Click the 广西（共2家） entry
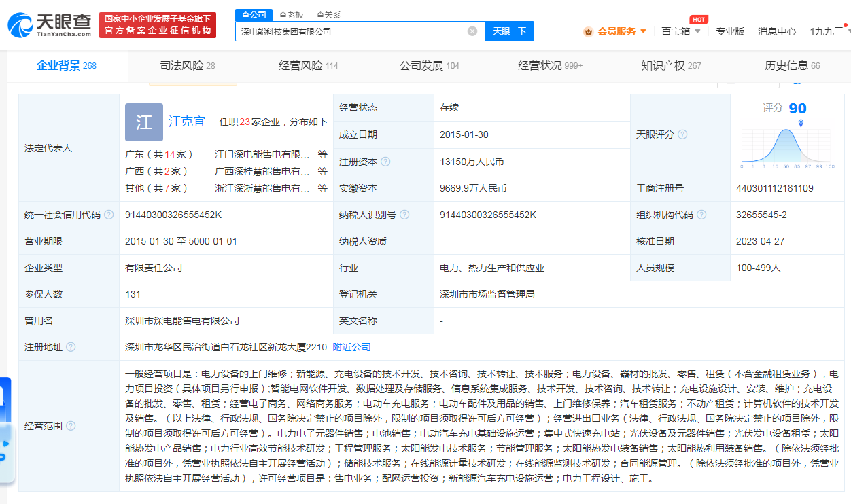Screen dimensions: 851x504 (x=157, y=171)
